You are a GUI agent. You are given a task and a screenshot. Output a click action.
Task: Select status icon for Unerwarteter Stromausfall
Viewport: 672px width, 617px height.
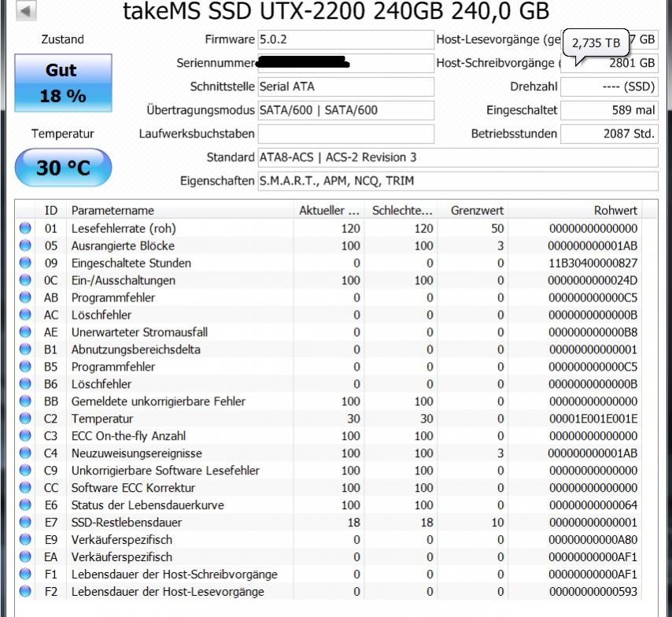tap(25, 332)
